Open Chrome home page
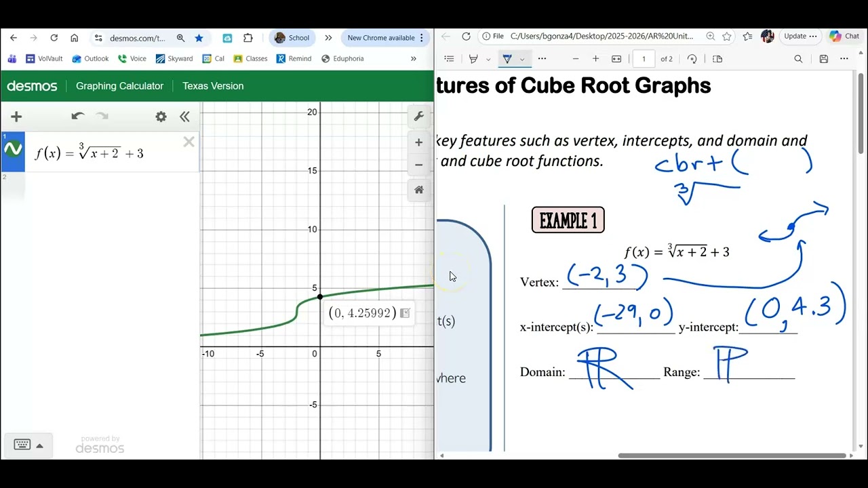 (x=75, y=38)
